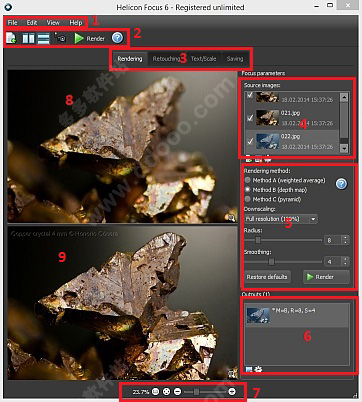Decrease the Radius value with down arrow
The width and height of the screenshot is (362, 402).
345,242
